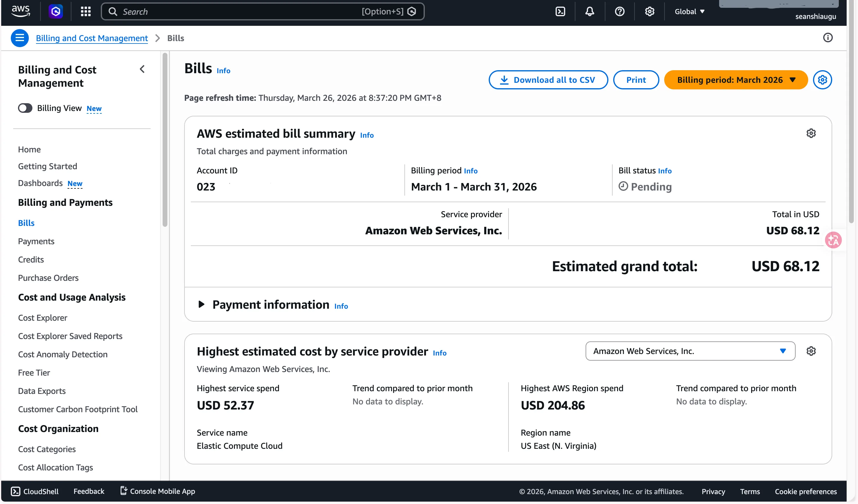This screenshot has width=858, height=504.
Task: Open the Global region dropdown
Action: [x=690, y=12]
